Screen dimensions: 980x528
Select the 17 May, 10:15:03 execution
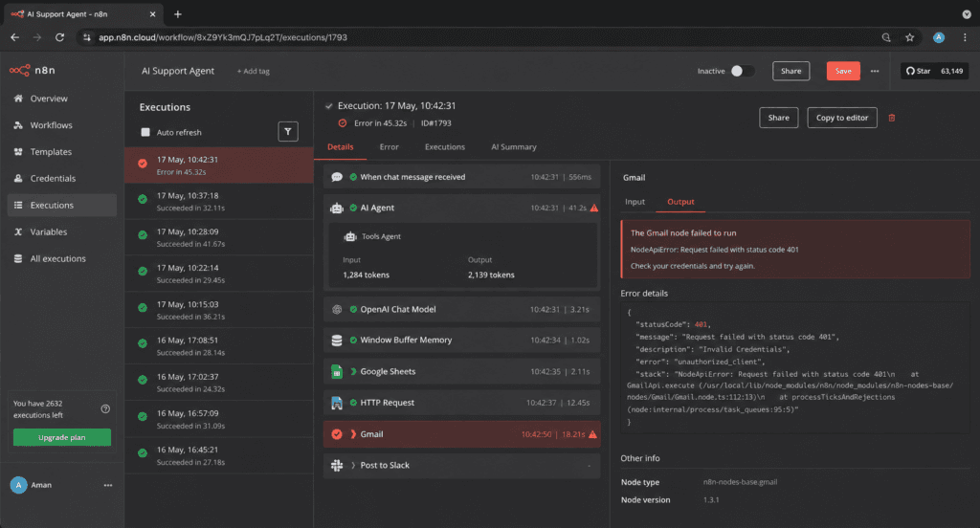pyautogui.click(x=219, y=310)
